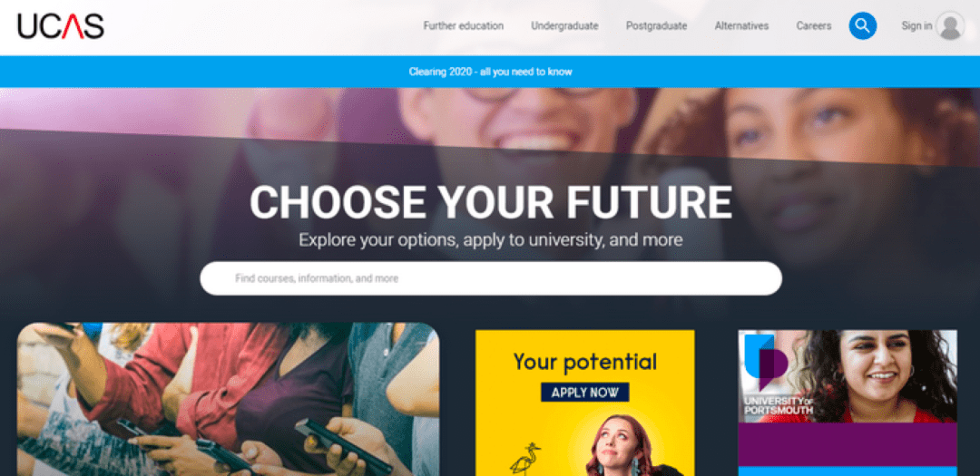Click the Your potential yellow advert
The height and width of the screenshot is (476, 980).
(x=585, y=403)
